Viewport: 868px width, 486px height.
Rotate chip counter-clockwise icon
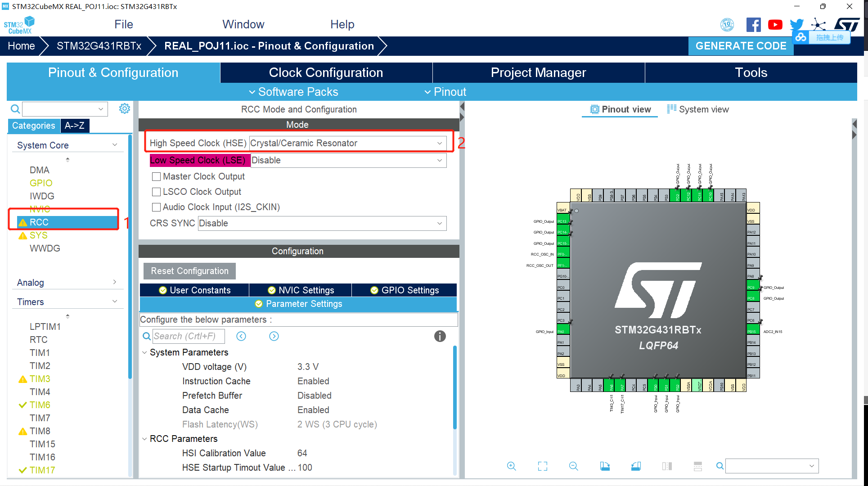coord(636,466)
